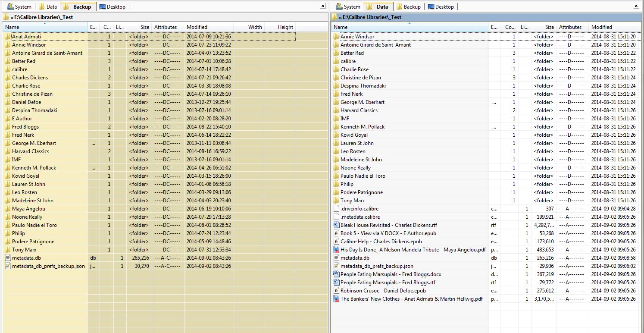Image resolution: width=644 pixels, height=333 pixels.
Task: Click the Annie Windsor folder icon in the E: pane
Action: [336, 37]
